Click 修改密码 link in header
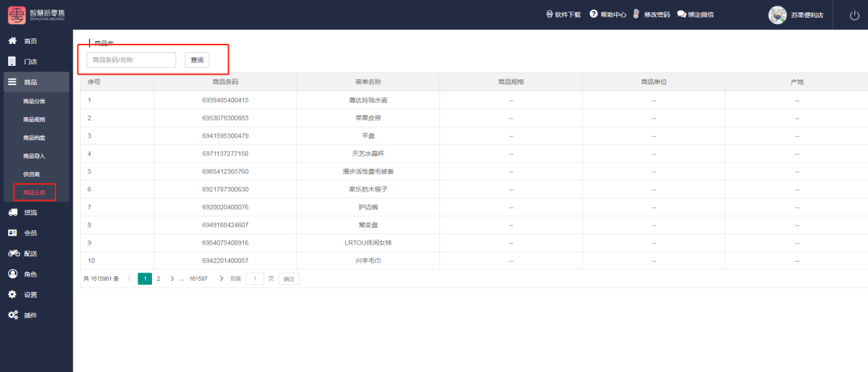The height and width of the screenshot is (372, 868). (x=657, y=14)
